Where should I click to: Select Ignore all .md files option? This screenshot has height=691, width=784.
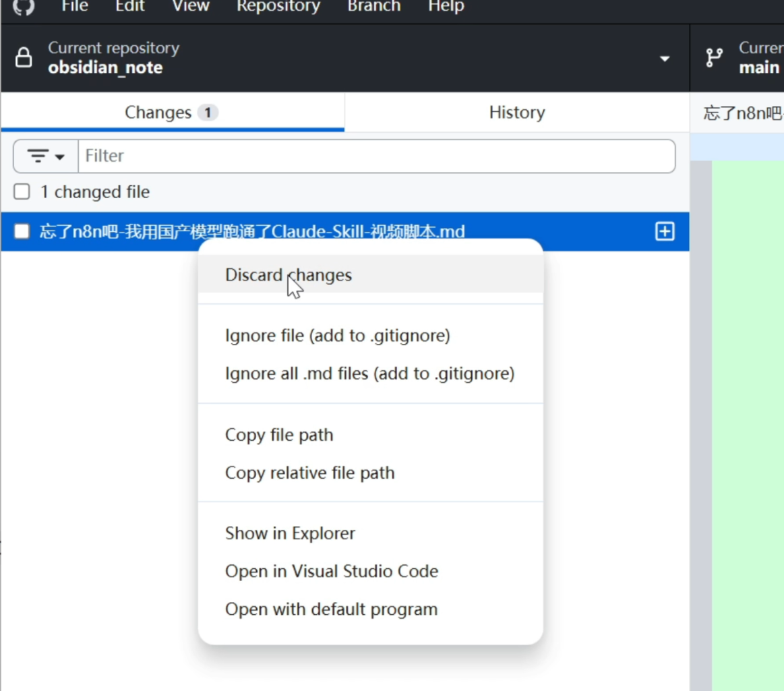(x=371, y=373)
